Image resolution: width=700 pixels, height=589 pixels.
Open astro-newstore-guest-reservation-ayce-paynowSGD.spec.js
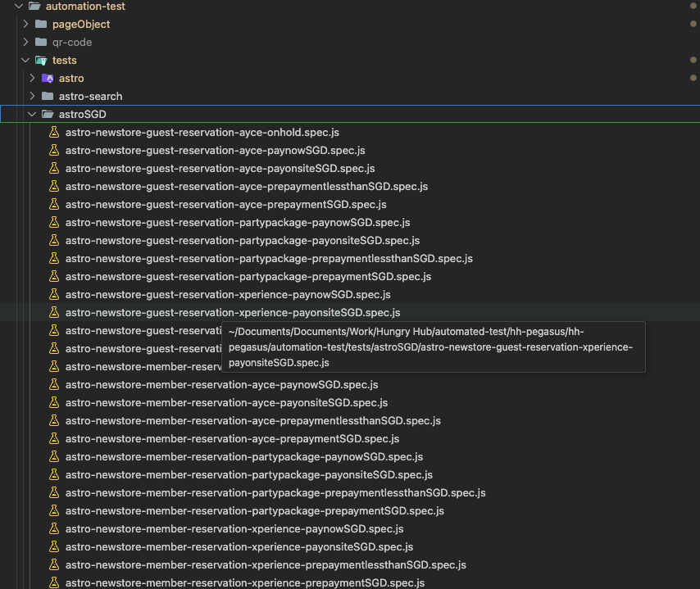(x=215, y=151)
